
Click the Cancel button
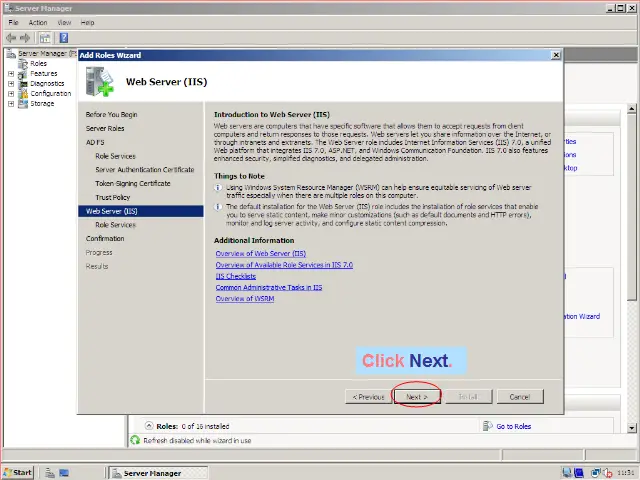click(520, 397)
